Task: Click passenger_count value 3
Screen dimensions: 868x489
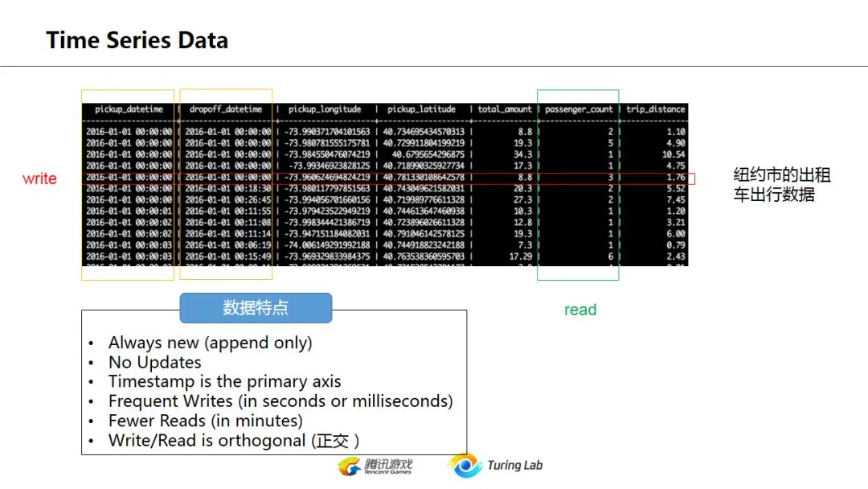Action: pos(611,177)
